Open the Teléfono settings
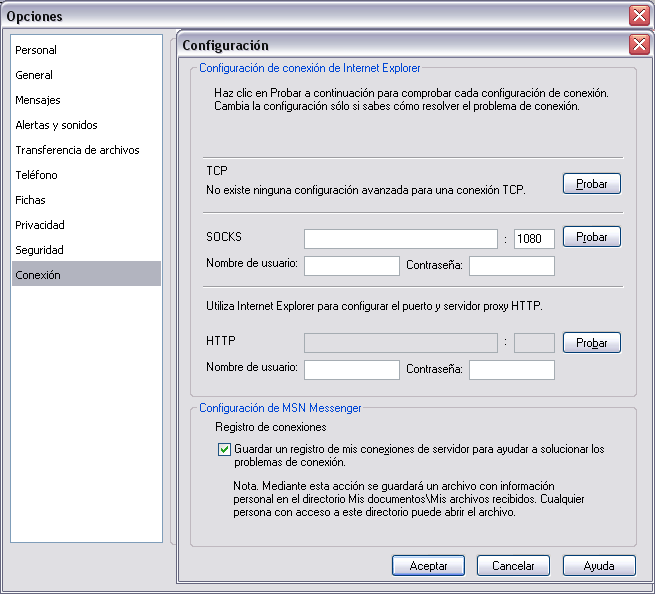The height and width of the screenshot is (594, 655). [86, 175]
